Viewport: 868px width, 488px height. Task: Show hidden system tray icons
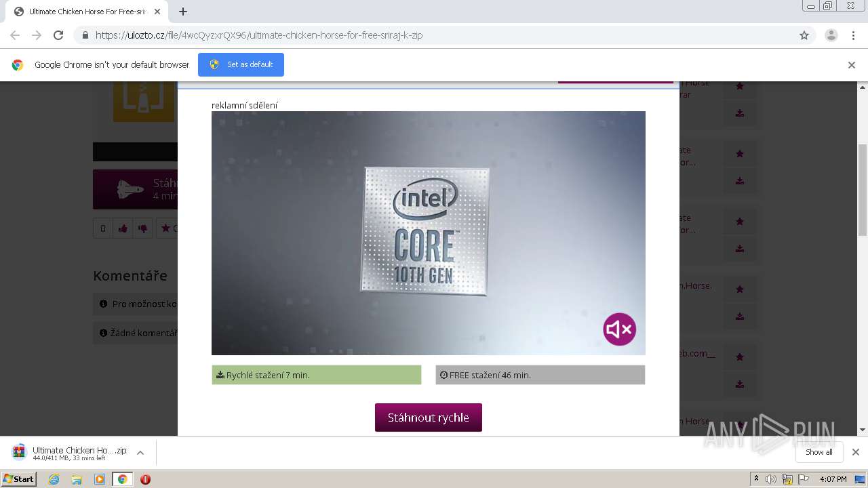(755, 479)
